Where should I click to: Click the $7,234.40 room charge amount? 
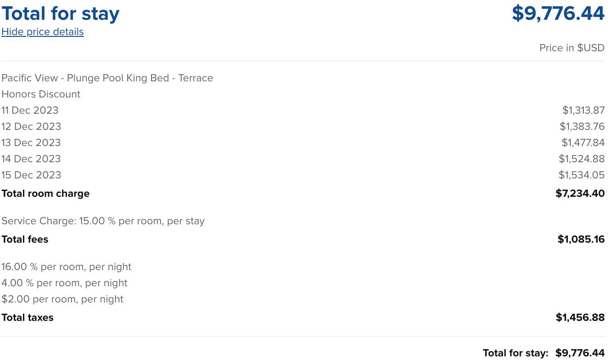[x=580, y=194]
